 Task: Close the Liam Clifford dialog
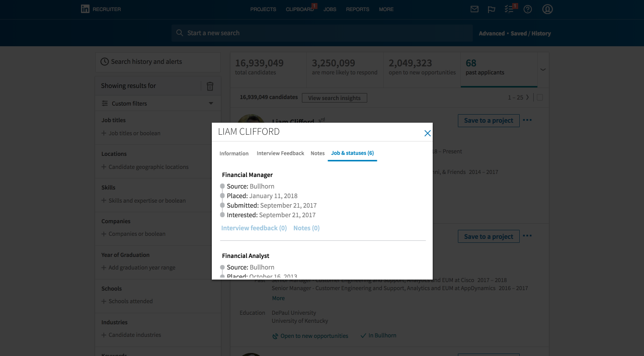(x=428, y=133)
